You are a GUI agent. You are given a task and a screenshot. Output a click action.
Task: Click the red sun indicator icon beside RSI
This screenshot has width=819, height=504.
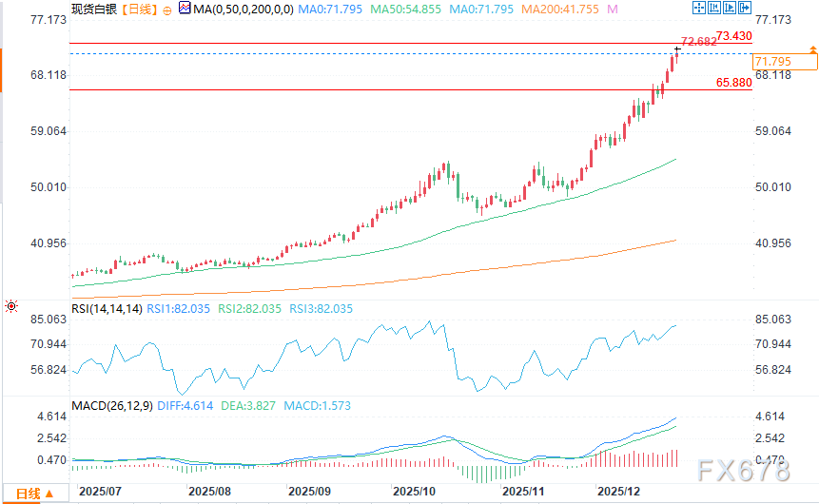point(11,306)
